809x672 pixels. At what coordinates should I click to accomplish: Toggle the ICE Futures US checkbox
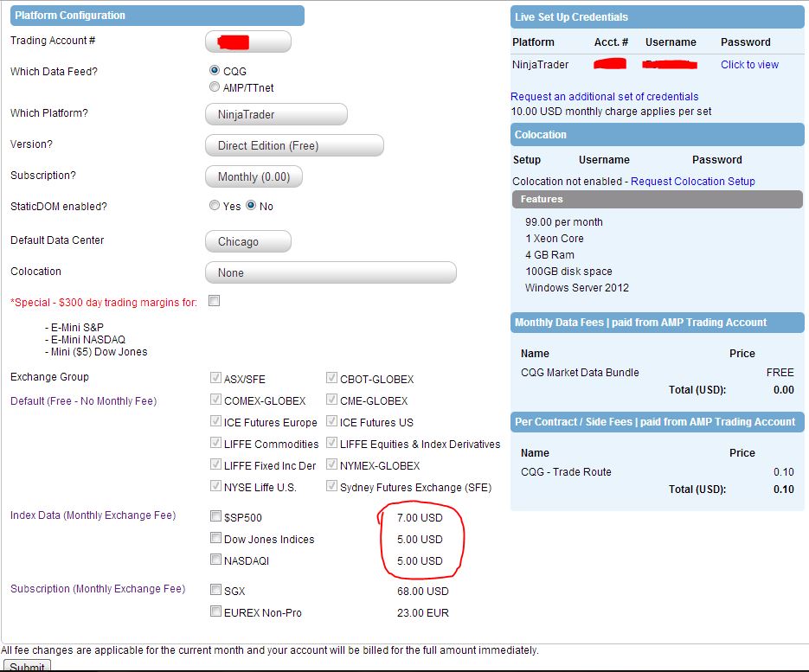(331, 421)
